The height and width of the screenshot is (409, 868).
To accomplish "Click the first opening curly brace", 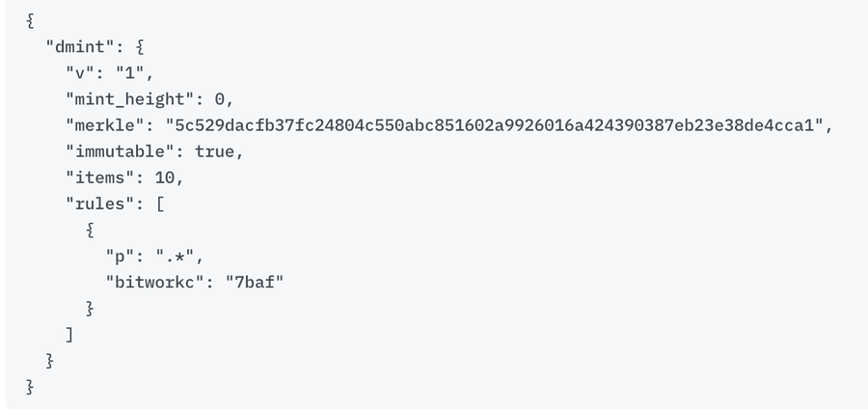I will click(31, 19).
